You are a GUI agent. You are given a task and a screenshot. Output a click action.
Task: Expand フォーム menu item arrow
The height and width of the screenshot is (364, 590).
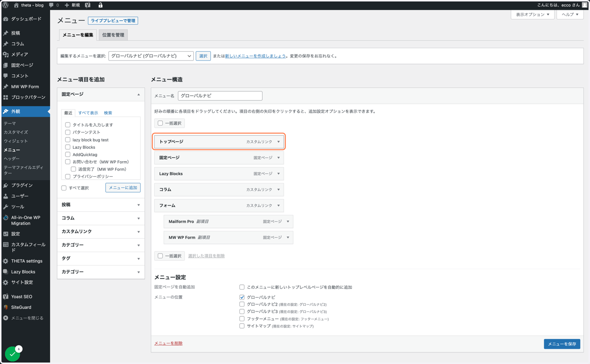[x=278, y=205]
